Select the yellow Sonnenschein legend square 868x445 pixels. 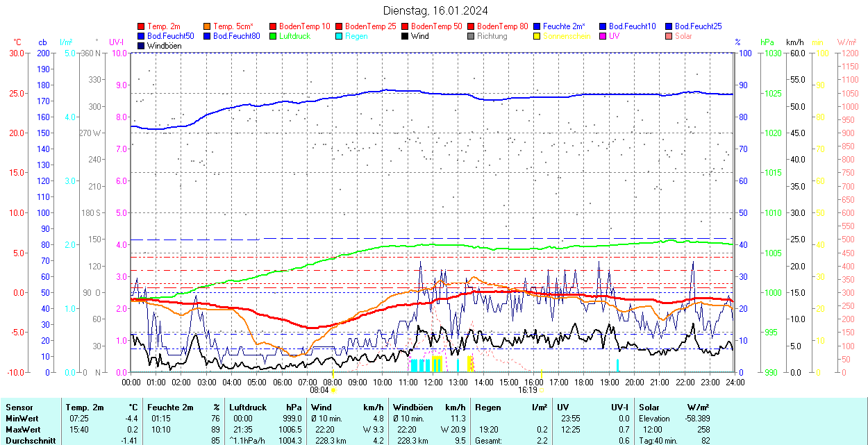point(537,36)
